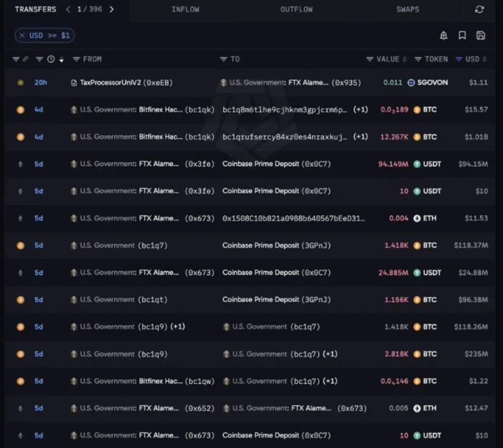Open bc1qrufsercy84xz0es4nraxkuj address
The width and height of the screenshot is (503, 448).
click(285, 137)
